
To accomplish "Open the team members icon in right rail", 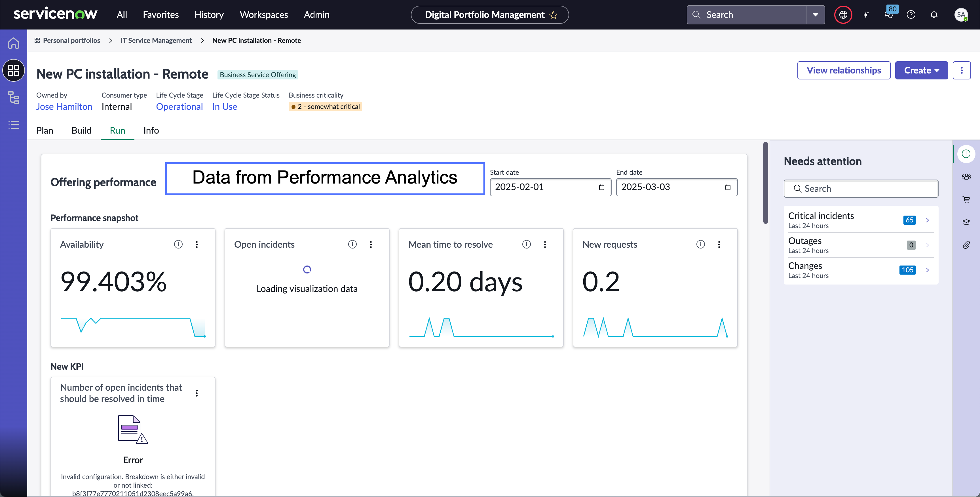I will coord(966,176).
